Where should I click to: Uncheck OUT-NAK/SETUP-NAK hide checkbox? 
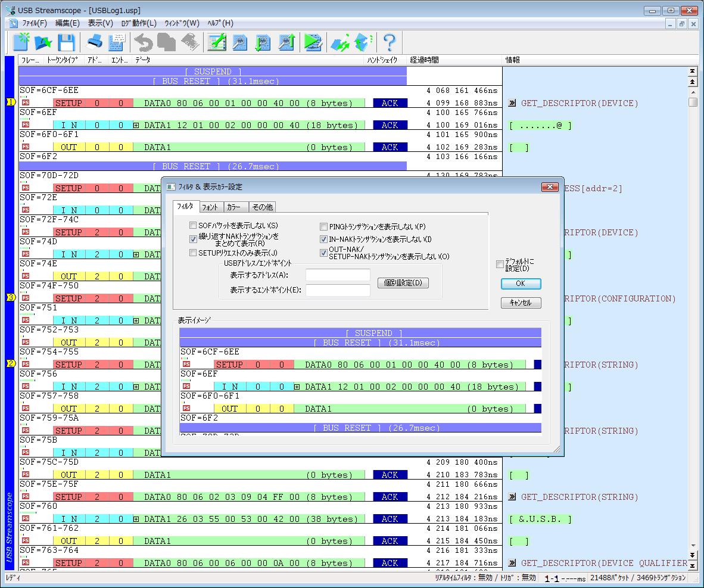coord(323,253)
